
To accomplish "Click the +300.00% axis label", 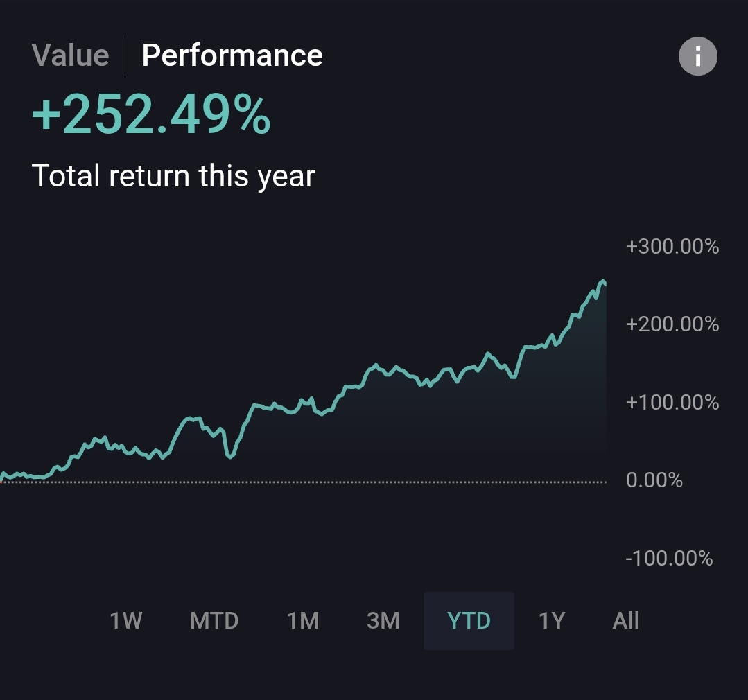I will 672,247.
